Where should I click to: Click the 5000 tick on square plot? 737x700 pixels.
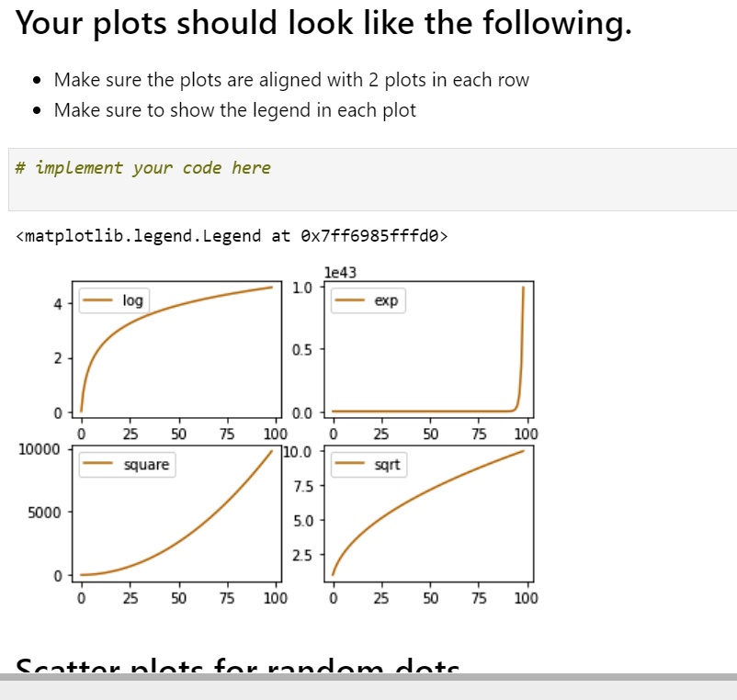(44, 513)
